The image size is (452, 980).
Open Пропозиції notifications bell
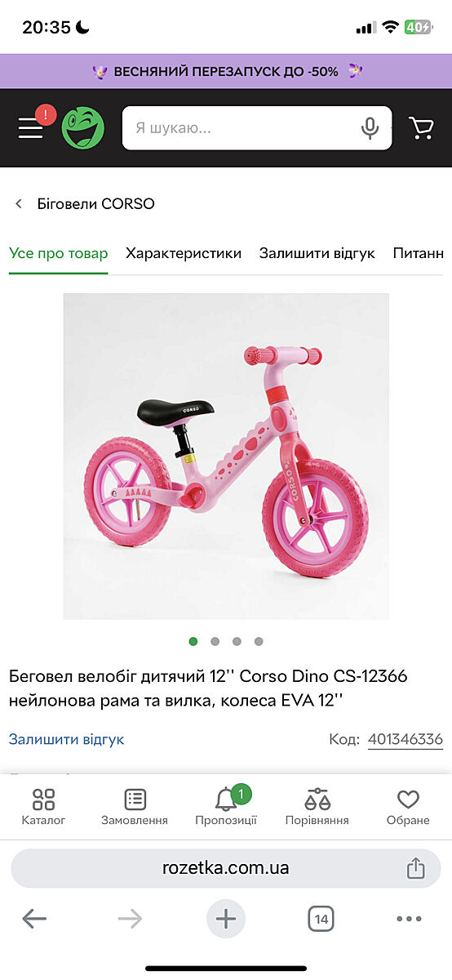226,807
